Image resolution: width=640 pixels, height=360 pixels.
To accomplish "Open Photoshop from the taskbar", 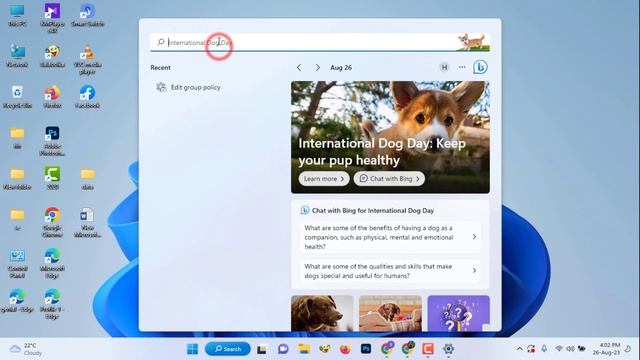I will click(366, 349).
